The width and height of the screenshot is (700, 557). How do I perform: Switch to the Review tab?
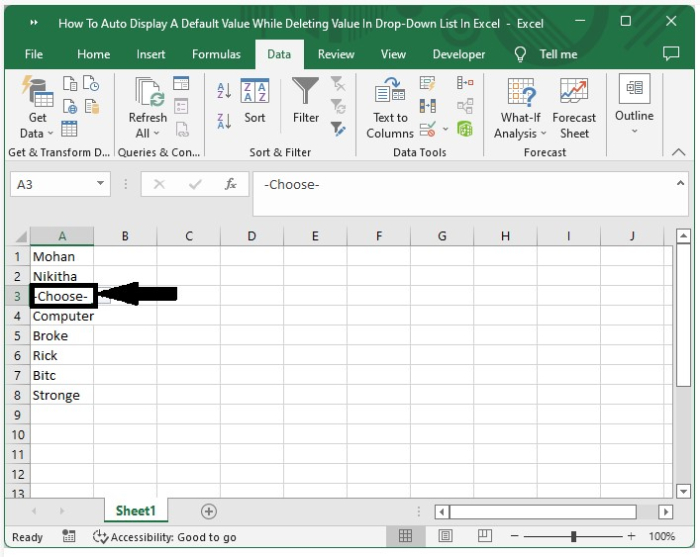[x=336, y=54]
